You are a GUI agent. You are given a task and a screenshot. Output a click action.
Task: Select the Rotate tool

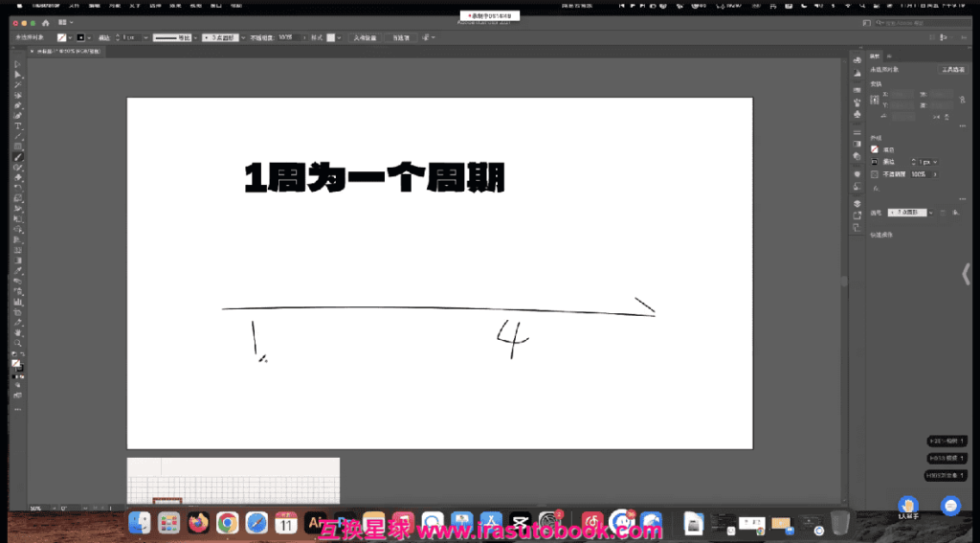click(17, 188)
